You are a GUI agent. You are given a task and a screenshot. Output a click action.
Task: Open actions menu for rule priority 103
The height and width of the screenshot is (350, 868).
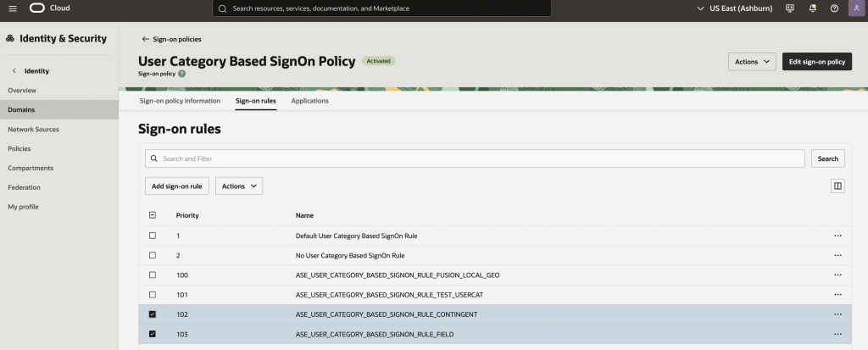tap(837, 335)
